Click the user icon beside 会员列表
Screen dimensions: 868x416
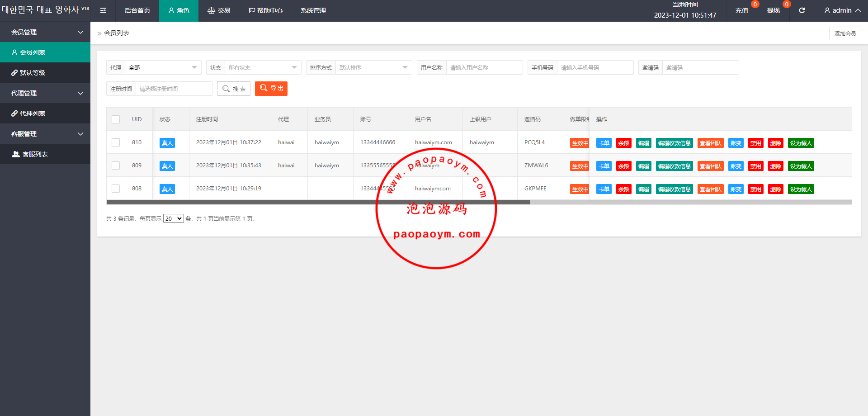click(x=14, y=52)
